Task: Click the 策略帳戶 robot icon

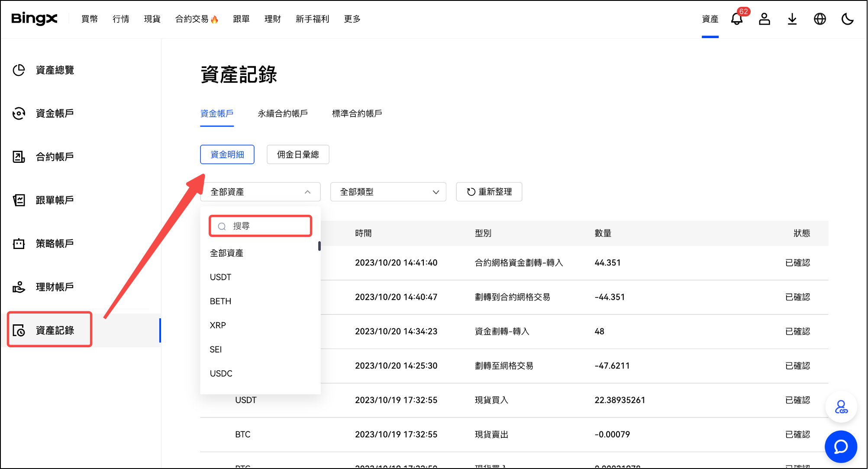Action: (x=19, y=244)
